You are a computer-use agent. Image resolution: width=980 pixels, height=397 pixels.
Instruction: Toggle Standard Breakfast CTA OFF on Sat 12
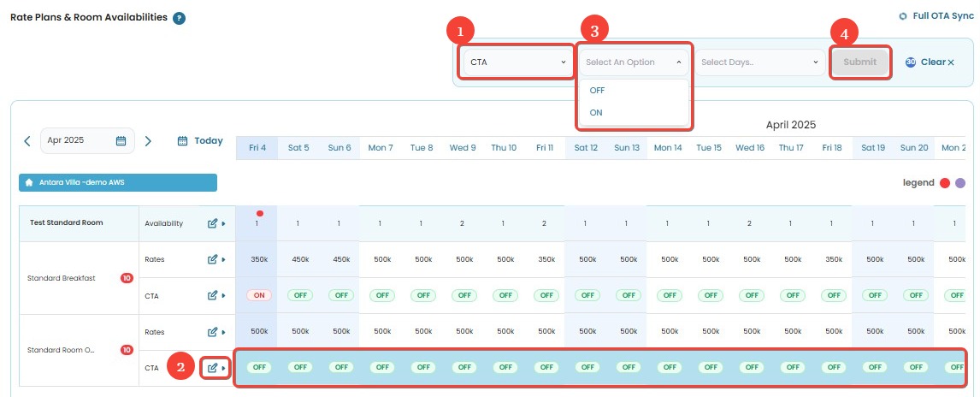point(587,295)
